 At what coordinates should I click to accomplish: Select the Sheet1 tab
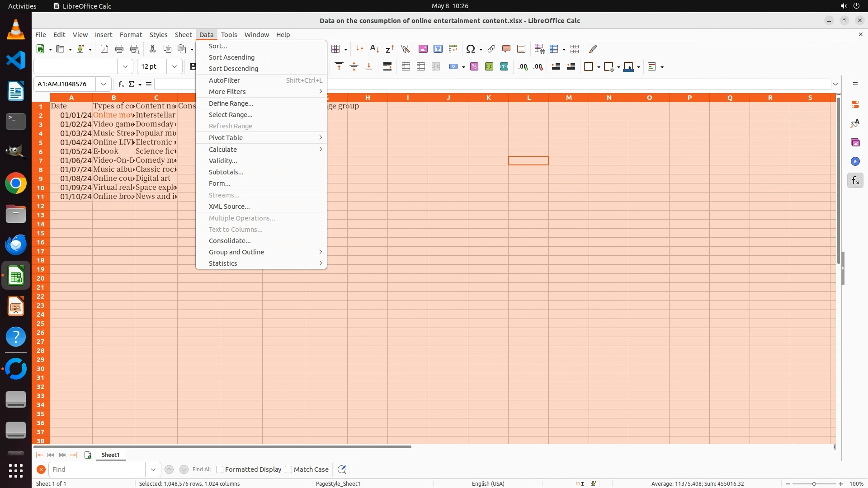tap(110, 455)
